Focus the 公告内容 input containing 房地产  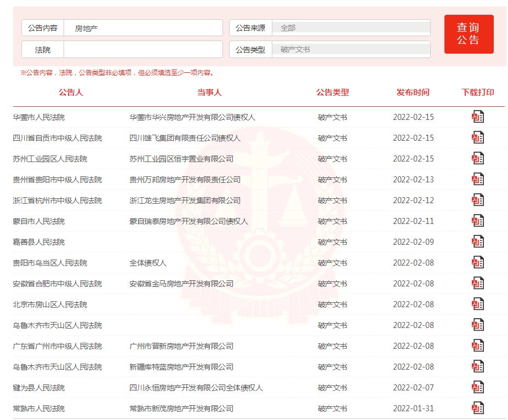(x=143, y=28)
